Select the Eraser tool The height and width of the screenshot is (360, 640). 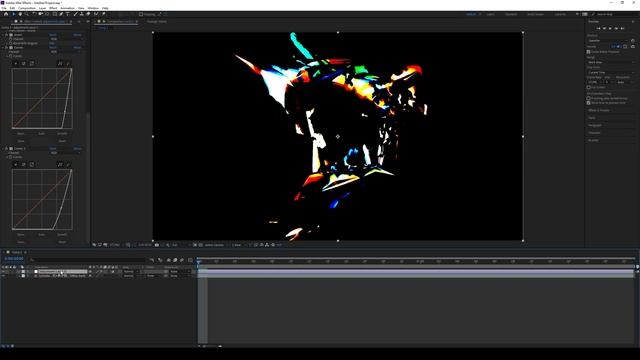coord(88,14)
